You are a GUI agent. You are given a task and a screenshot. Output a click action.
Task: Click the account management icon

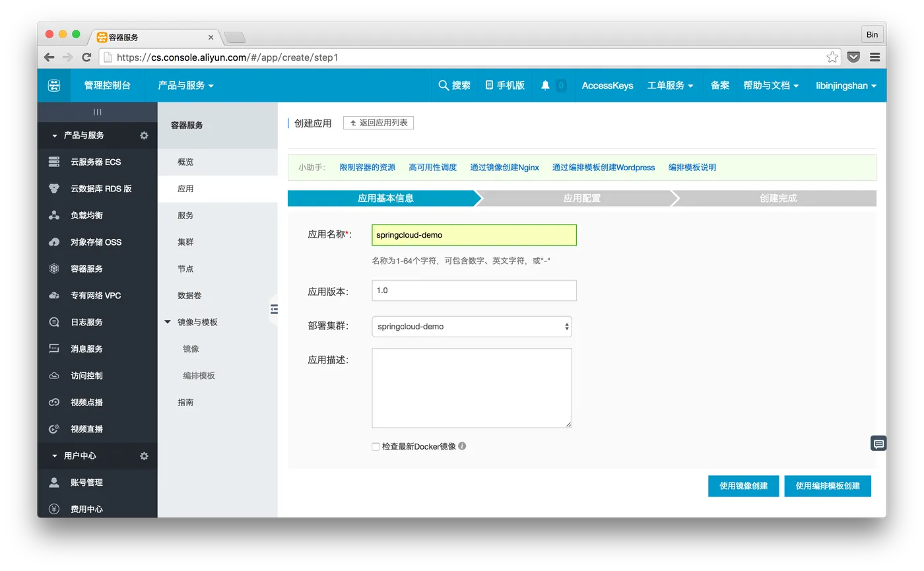(54, 483)
